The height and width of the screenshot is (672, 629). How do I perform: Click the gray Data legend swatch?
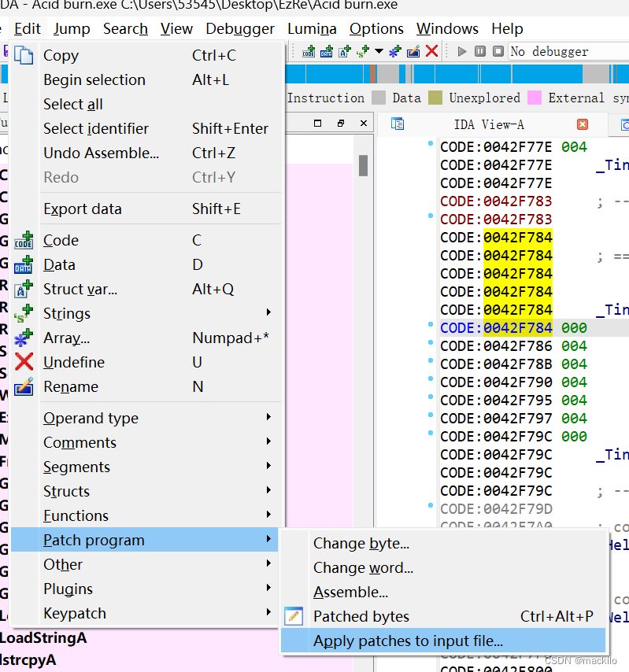coord(379,98)
